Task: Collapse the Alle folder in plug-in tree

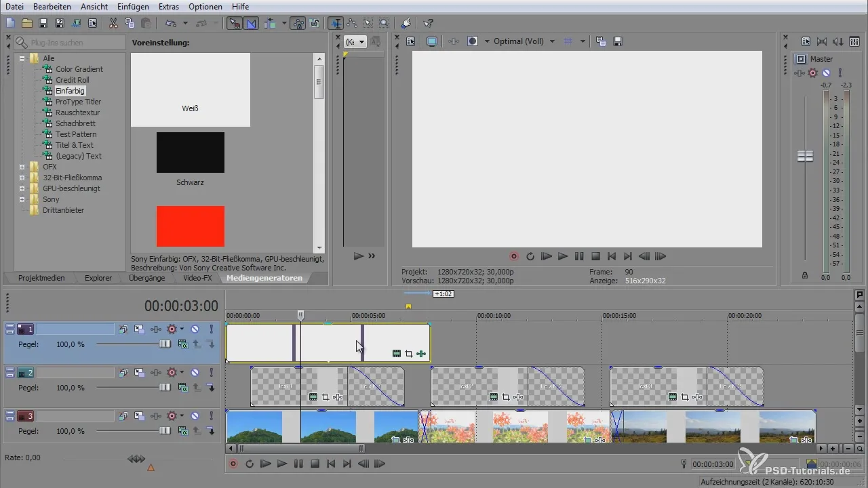Action: (22, 58)
